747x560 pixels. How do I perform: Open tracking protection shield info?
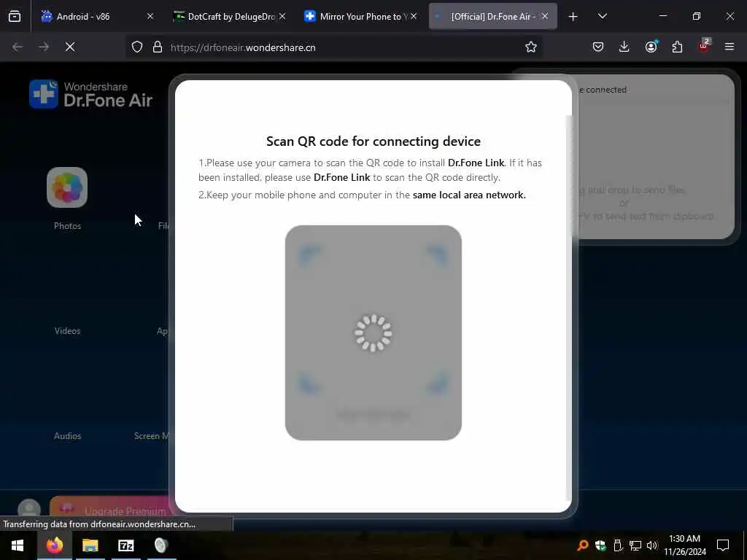[137, 47]
